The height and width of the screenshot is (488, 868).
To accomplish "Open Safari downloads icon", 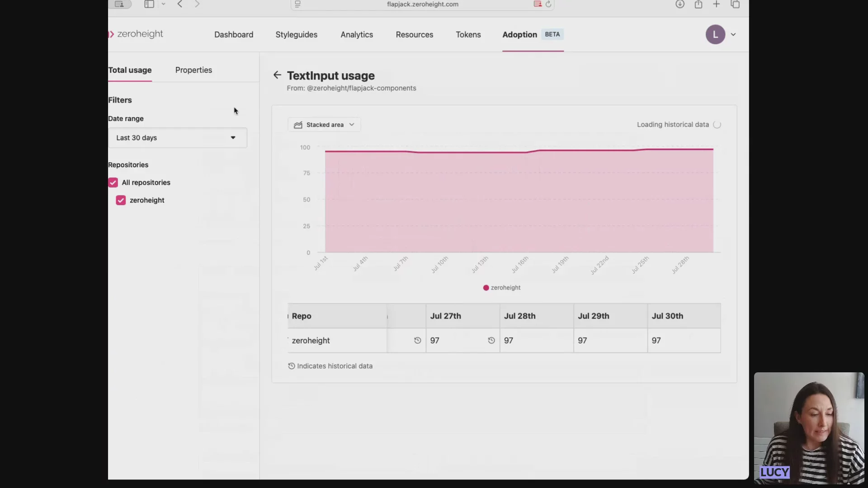I will point(680,4).
